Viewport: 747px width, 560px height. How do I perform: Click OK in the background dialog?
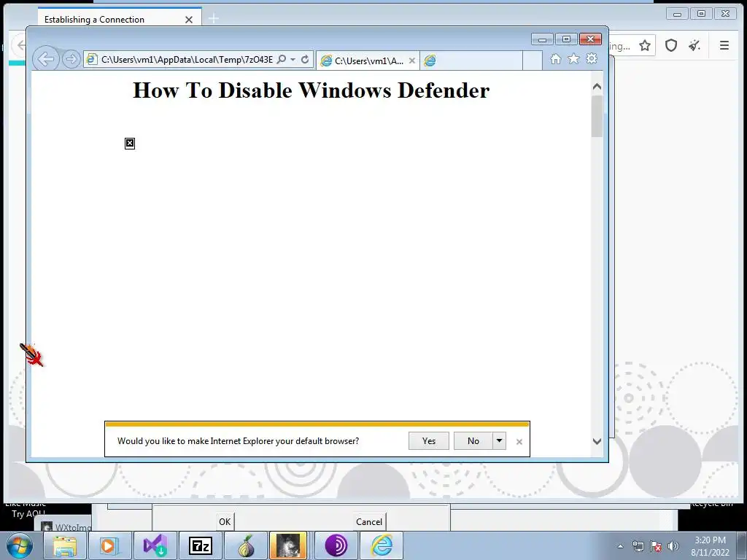pyautogui.click(x=225, y=521)
